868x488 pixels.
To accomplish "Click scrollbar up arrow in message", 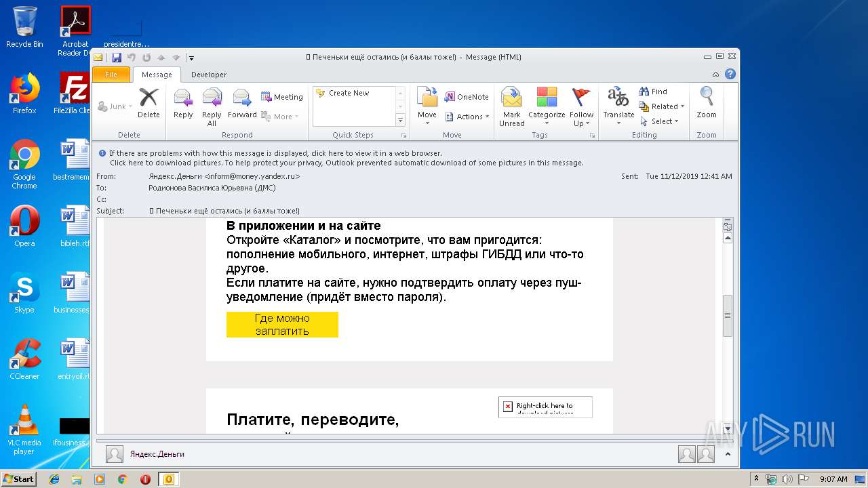I will [728, 239].
